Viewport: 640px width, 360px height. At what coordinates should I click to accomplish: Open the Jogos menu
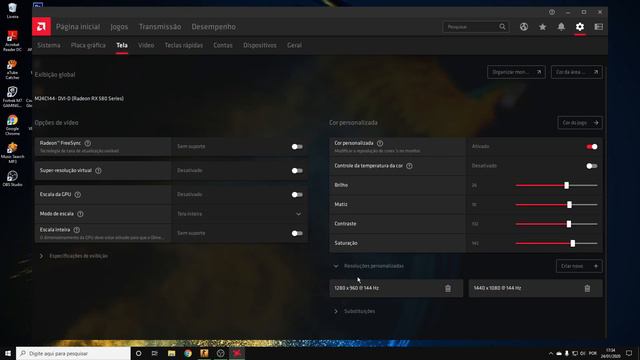tap(119, 27)
